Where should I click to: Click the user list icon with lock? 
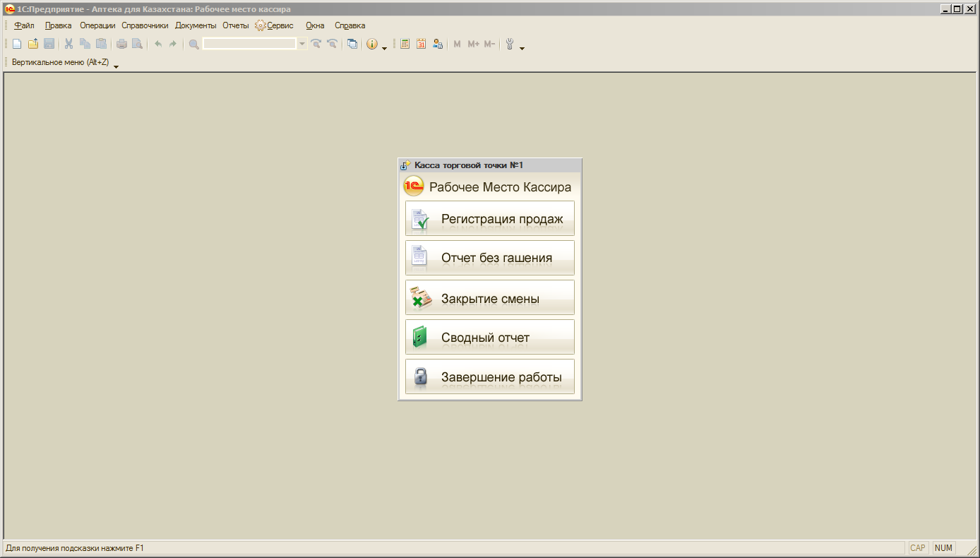[x=438, y=44]
